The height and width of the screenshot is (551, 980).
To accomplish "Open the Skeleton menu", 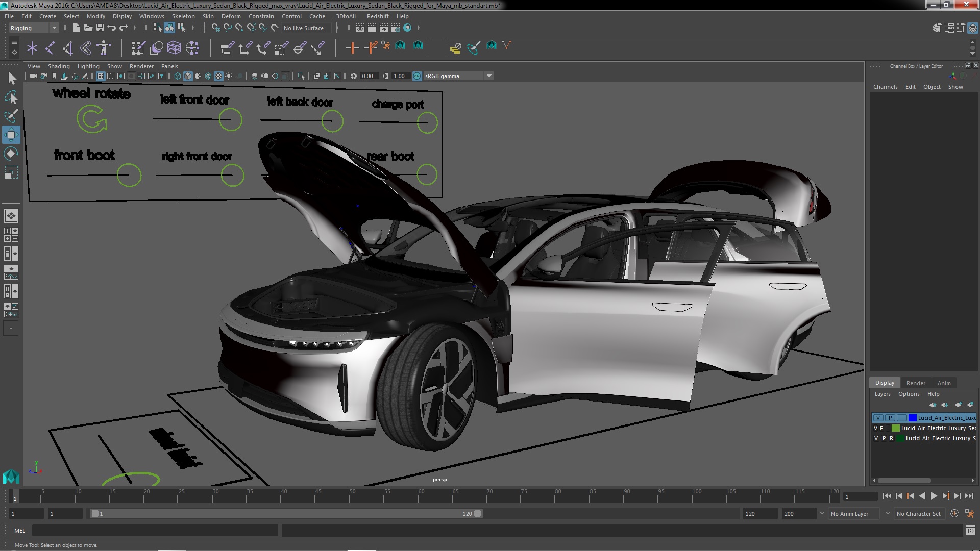I will tap(183, 16).
